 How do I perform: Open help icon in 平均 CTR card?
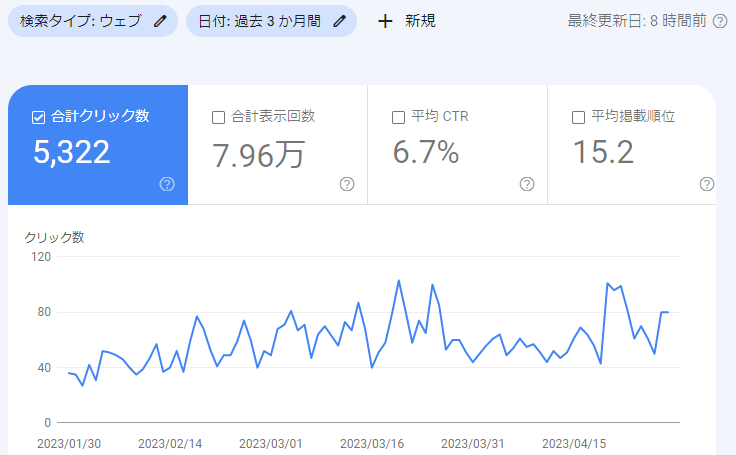click(x=527, y=184)
